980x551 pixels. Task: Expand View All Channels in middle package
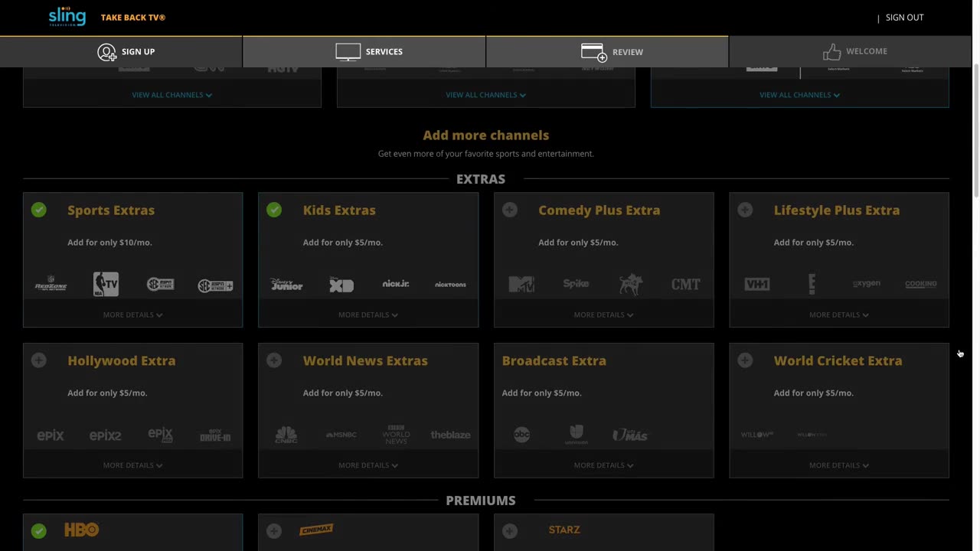click(x=486, y=95)
